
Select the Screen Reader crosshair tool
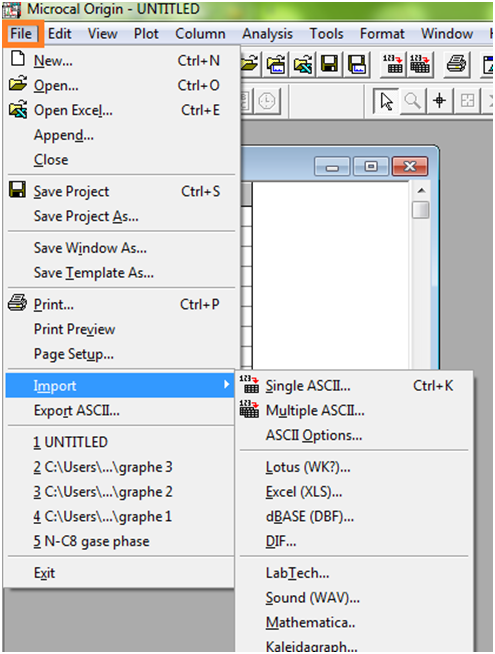(440, 101)
